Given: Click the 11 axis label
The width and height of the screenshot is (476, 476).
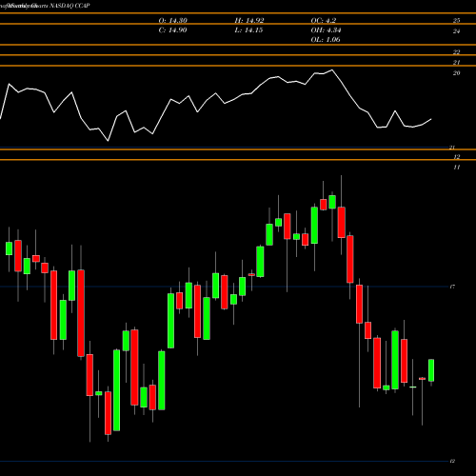Looking at the screenshot, I should [456, 168].
